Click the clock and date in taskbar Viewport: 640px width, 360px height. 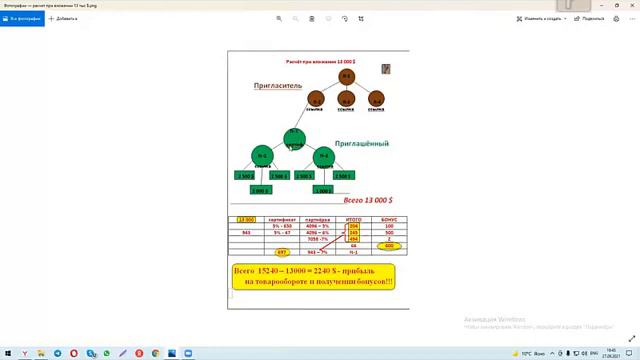[x=611, y=353]
